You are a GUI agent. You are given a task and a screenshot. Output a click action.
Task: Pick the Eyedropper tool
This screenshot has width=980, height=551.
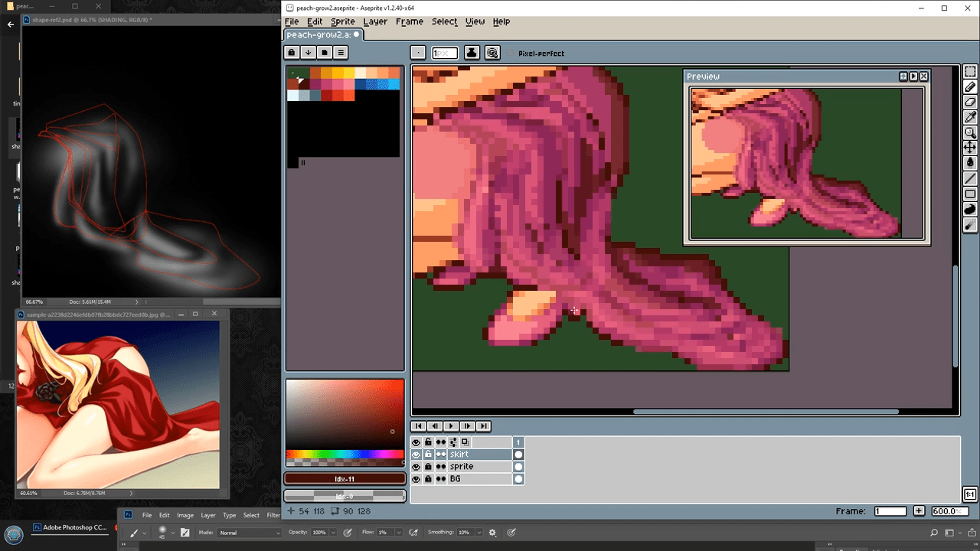tap(970, 117)
